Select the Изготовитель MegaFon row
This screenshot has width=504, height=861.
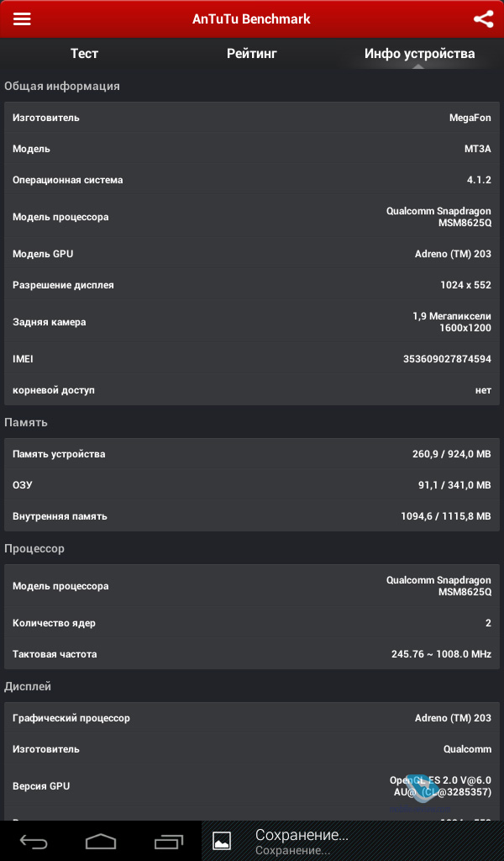point(252,118)
